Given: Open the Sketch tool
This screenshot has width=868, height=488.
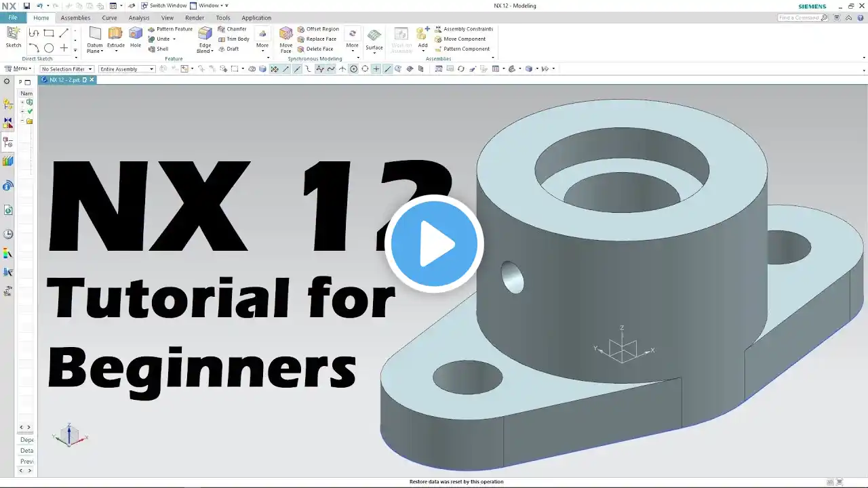Looking at the screenshot, I should [x=14, y=37].
